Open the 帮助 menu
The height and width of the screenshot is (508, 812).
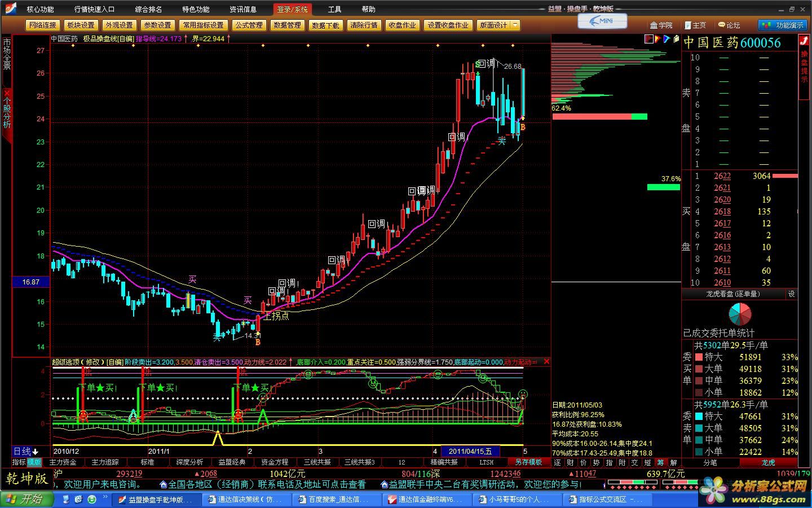[x=368, y=9]
